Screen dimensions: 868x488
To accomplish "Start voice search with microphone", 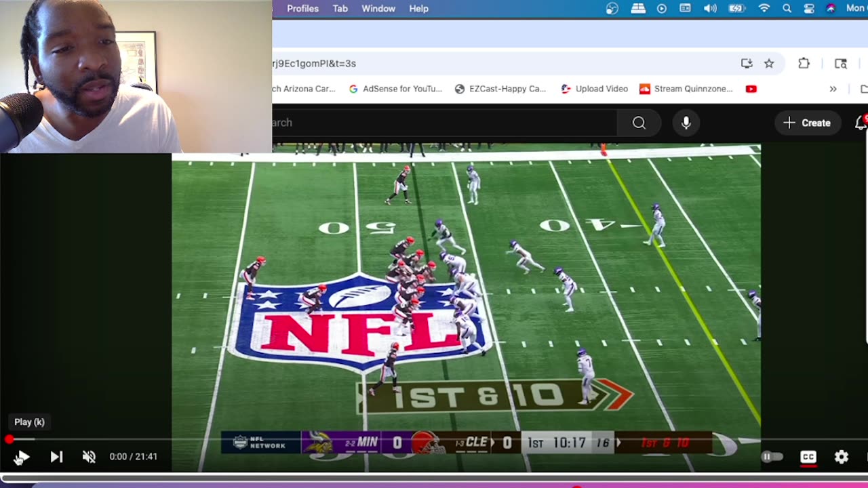I will (686, 123).
